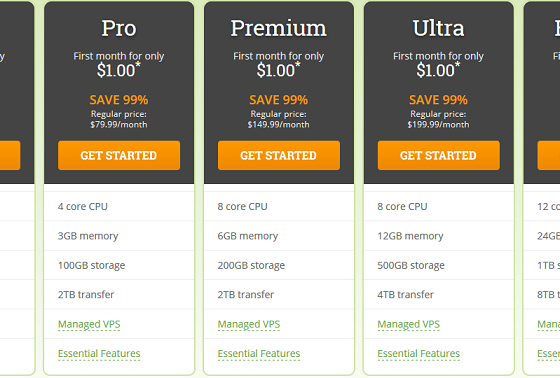Click the Managed VPS link at far right edge
The width and height of the screenshot is (560, 378).
click(x=549, y=324)
